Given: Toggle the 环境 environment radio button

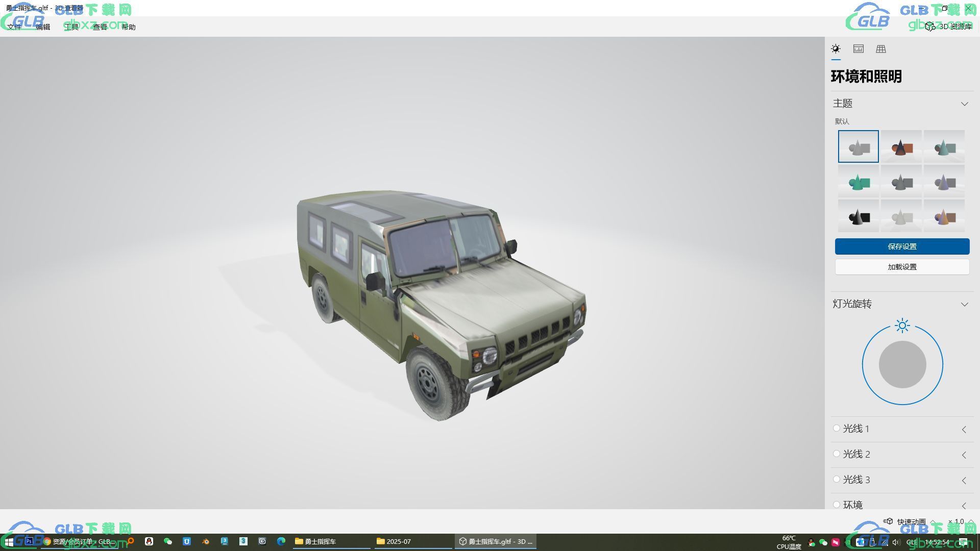Looking at the screenshot, I should click(836, 505).
